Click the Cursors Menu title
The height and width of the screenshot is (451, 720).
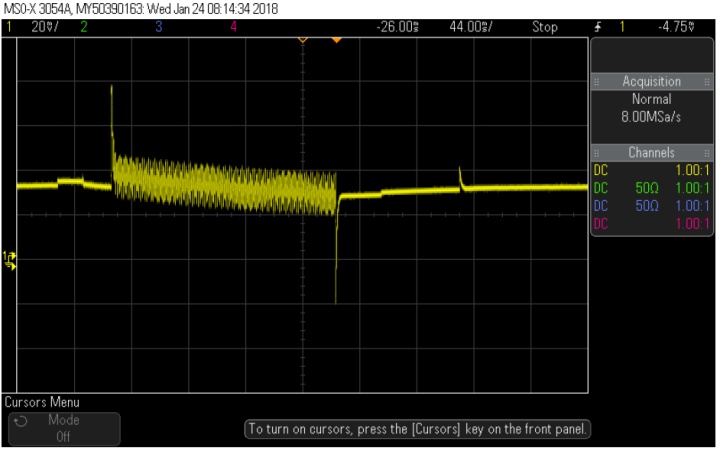42,402
